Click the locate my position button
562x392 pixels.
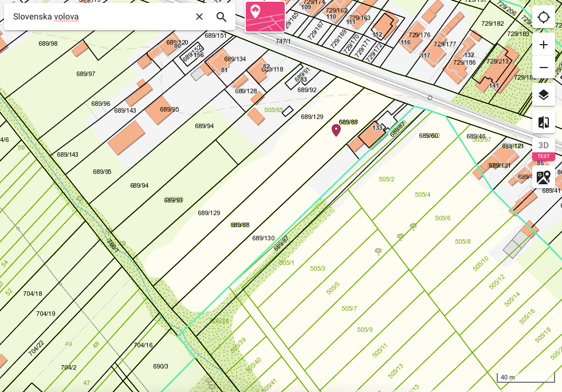[x=544, y=17]
